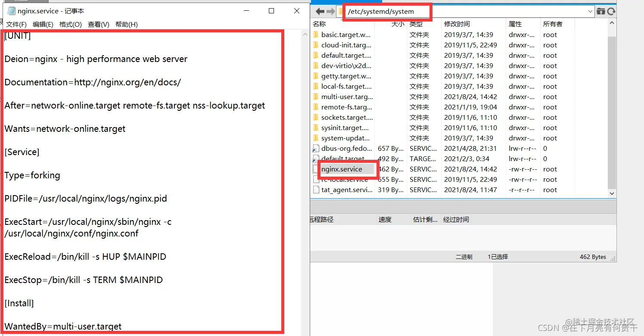Open the 文件(F) menu in Notepad
The height and width of the screenshot is (336, 644).
16,25
